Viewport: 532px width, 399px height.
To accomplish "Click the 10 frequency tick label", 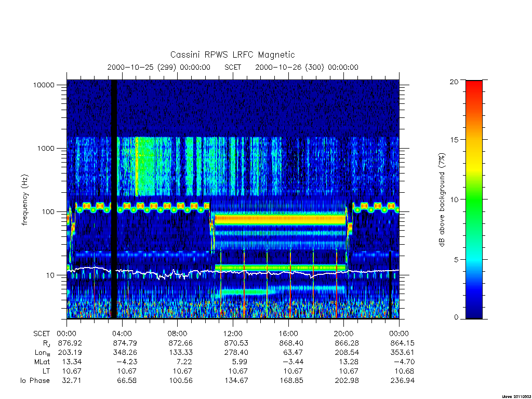I will pos(50,275).
